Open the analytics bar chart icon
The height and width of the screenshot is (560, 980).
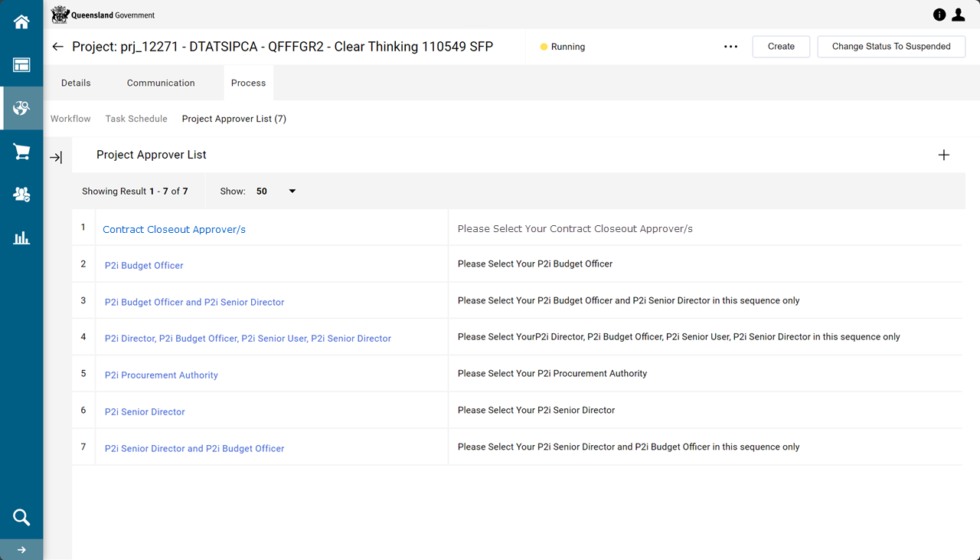[21, 237]
